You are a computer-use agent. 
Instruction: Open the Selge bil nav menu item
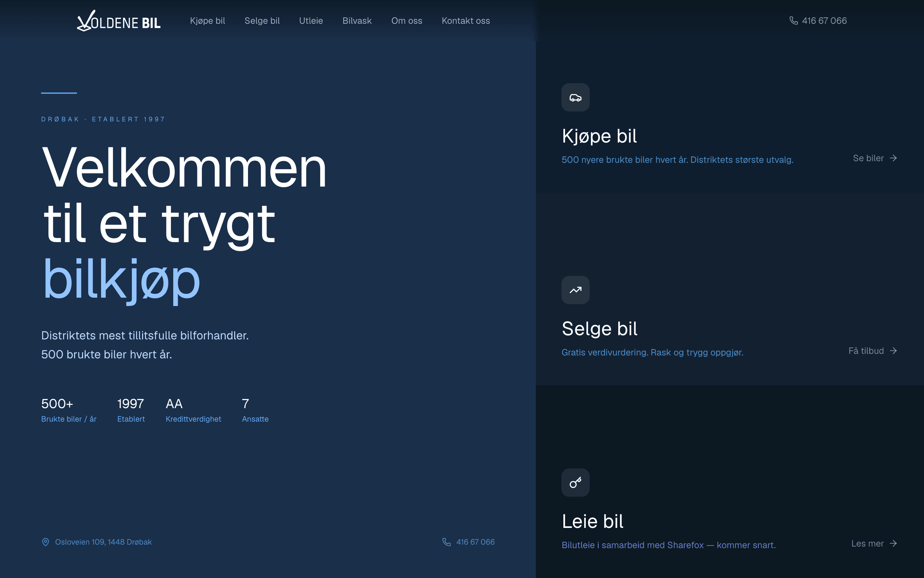(x=262, y=21)
